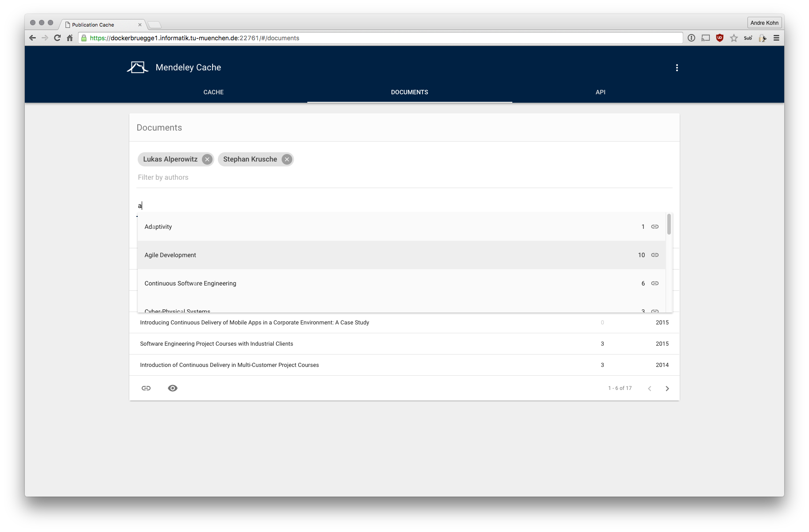Select Adaptivity from the suggestion list

402,227
